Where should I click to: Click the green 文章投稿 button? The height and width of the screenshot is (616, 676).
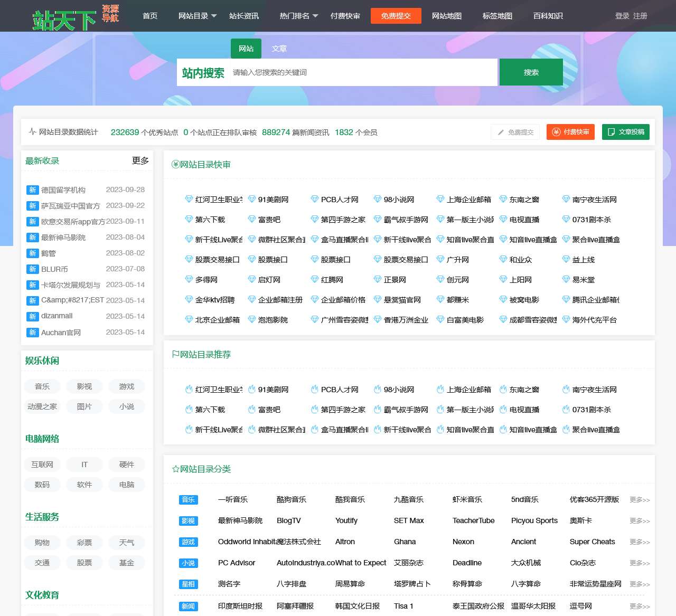click(x=626, y=132)
